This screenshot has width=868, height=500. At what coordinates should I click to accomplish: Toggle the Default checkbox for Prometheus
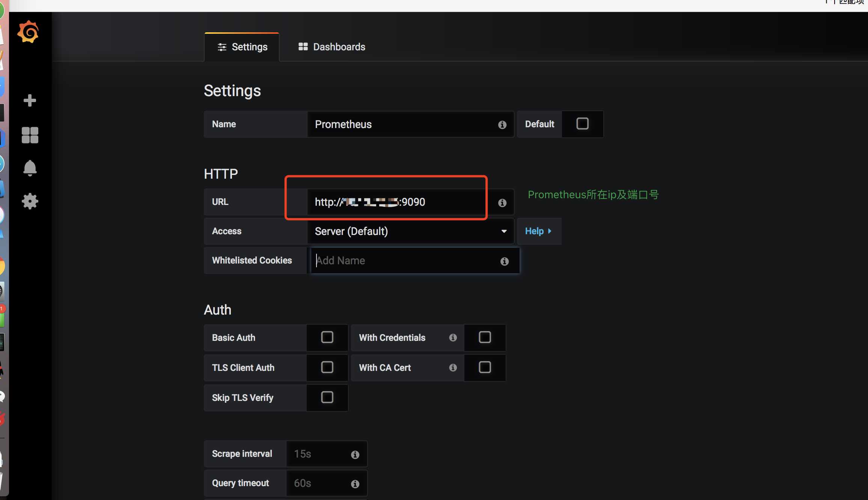[x=581, y=123]
